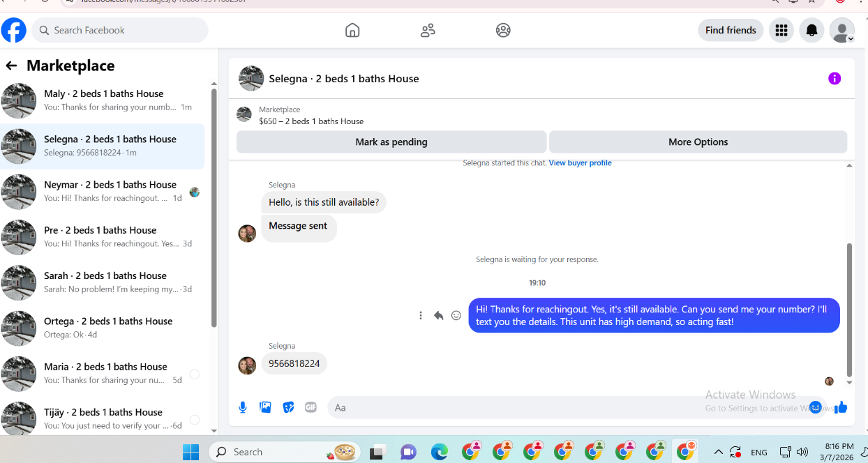This screenshot has width=868, height=463.
Task: Show hidden system tray icons chevron
Action: pyautogui.click(x=718, y=452)
